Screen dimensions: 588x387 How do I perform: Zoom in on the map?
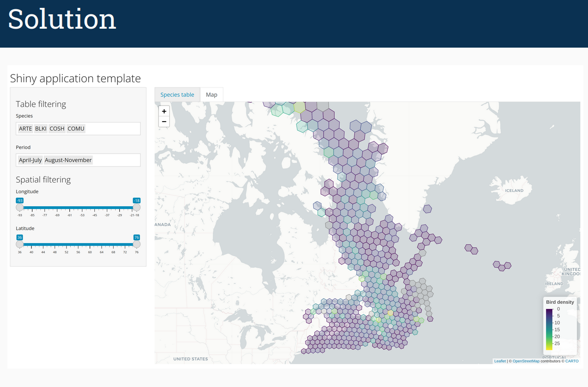164,111
